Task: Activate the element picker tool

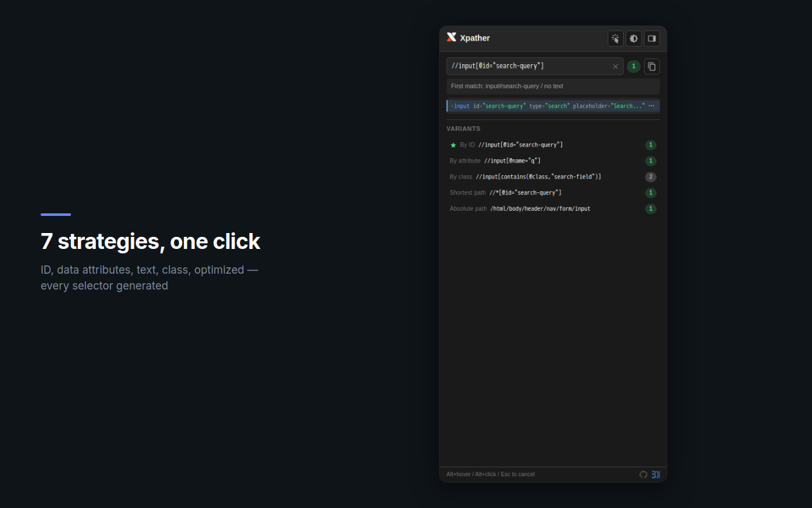Action: [615, 39]
